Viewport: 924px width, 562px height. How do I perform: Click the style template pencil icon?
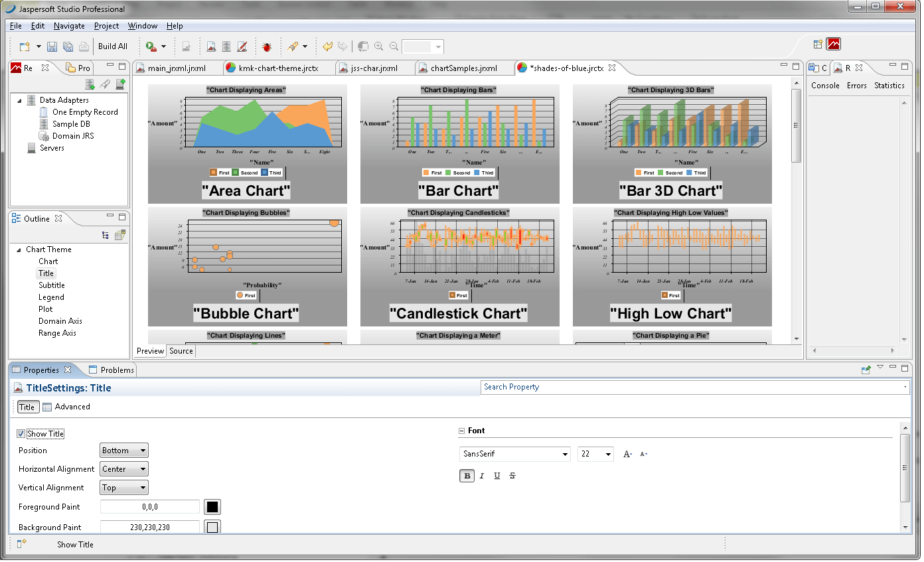coord(242,46)
